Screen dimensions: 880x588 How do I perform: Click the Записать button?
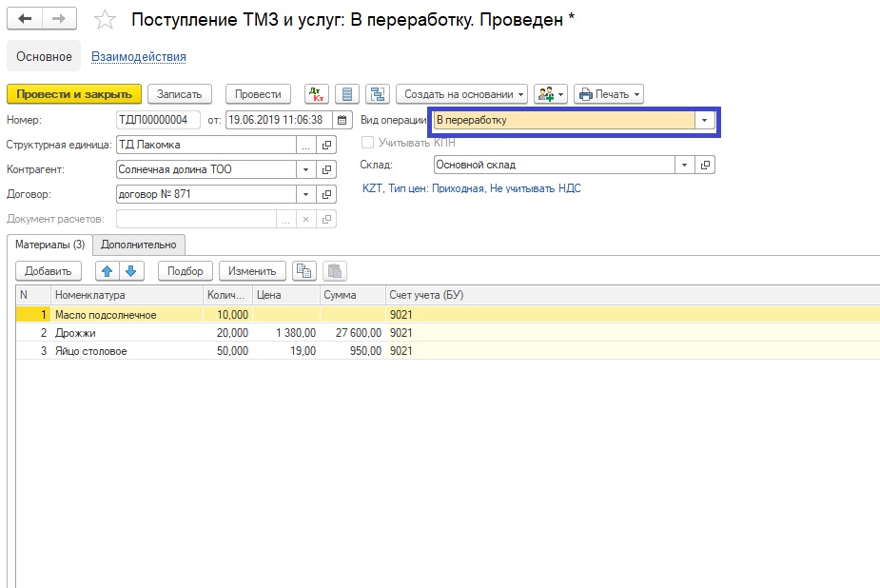180,94
